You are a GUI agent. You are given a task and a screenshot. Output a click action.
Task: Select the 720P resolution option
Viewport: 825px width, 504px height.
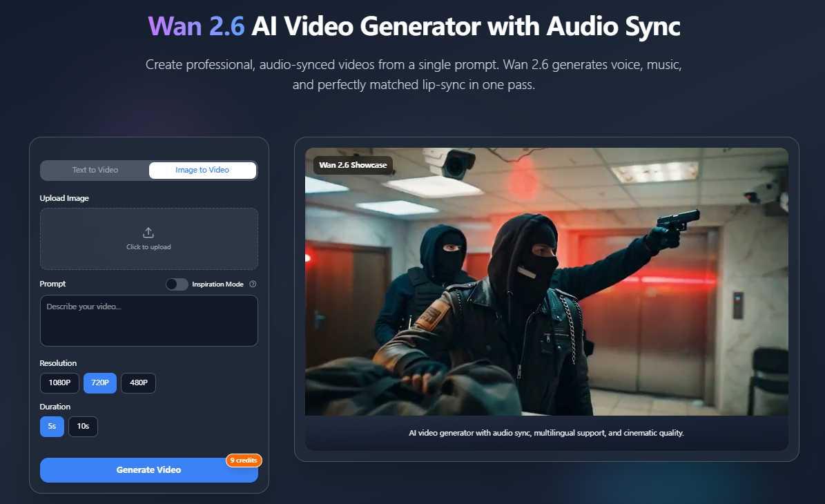(x=100, y=382)
